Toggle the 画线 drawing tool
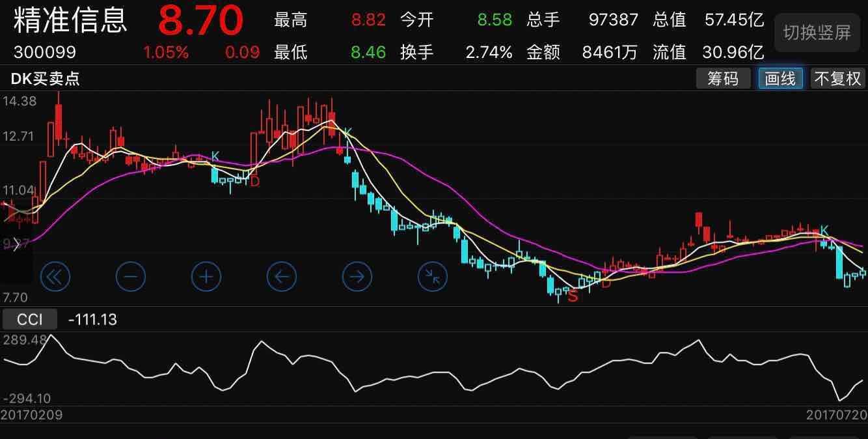 pyautogui.click(x=780, y=79)
